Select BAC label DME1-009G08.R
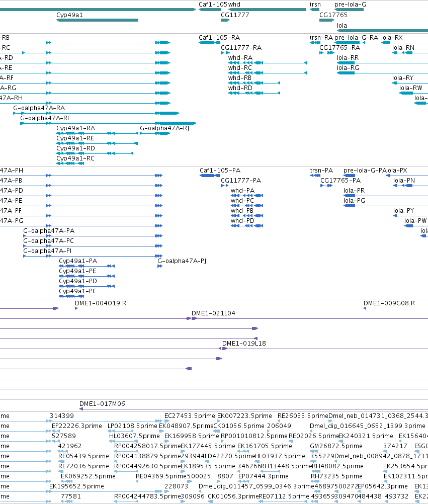 [389, 303]
